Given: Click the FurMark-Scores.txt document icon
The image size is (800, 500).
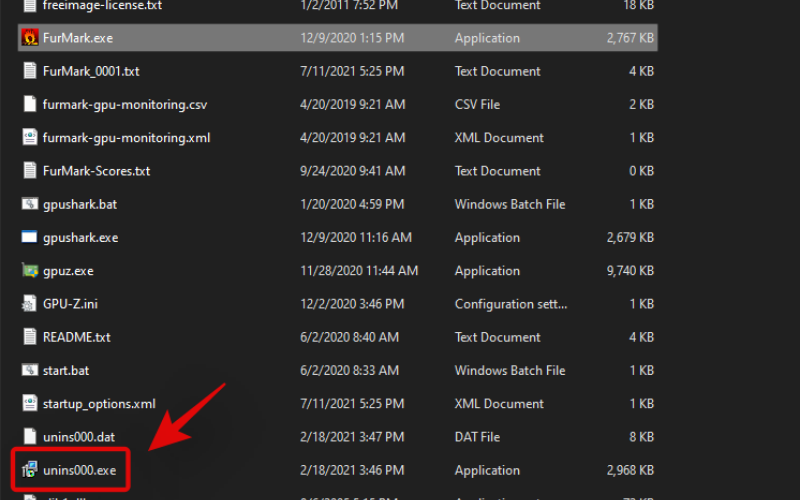Looking at the screenshot, I should click(30, 170).
